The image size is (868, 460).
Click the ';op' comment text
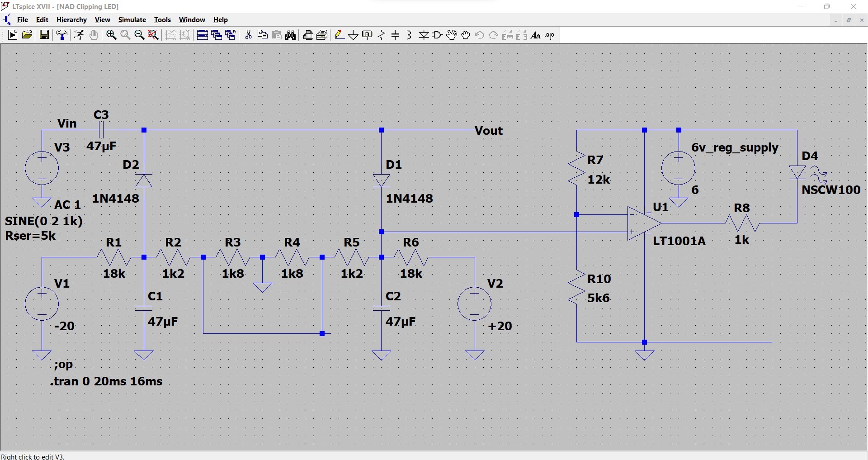(x=63, y=365)
